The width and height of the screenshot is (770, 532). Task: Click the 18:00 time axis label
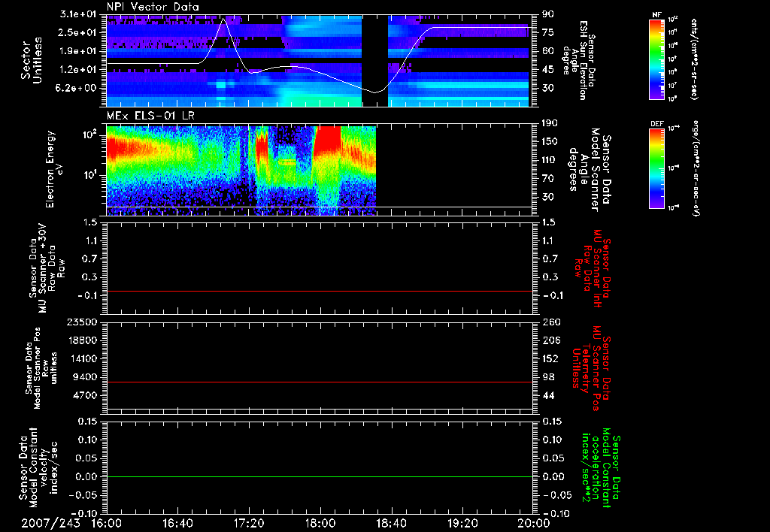(320, 523)
